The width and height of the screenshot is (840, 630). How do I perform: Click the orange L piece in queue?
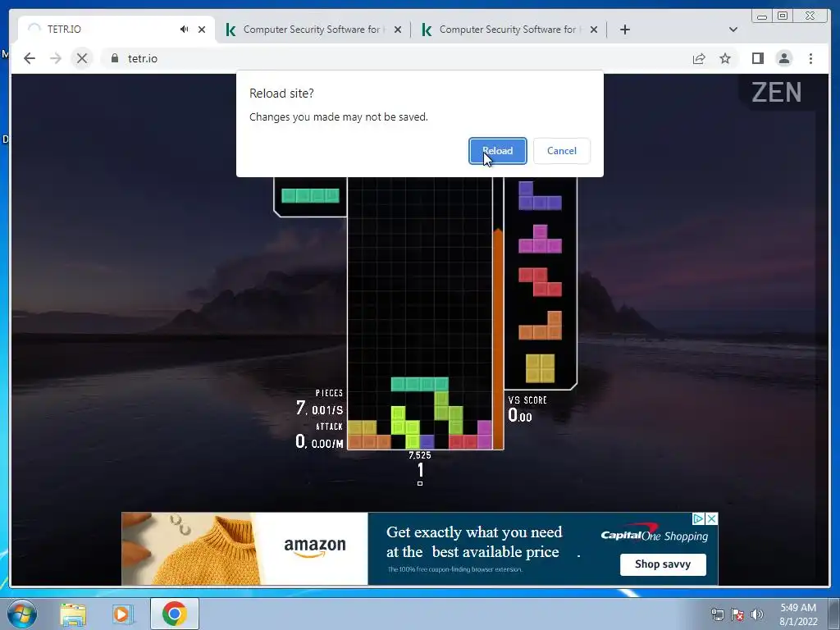[x=540, y=326]
